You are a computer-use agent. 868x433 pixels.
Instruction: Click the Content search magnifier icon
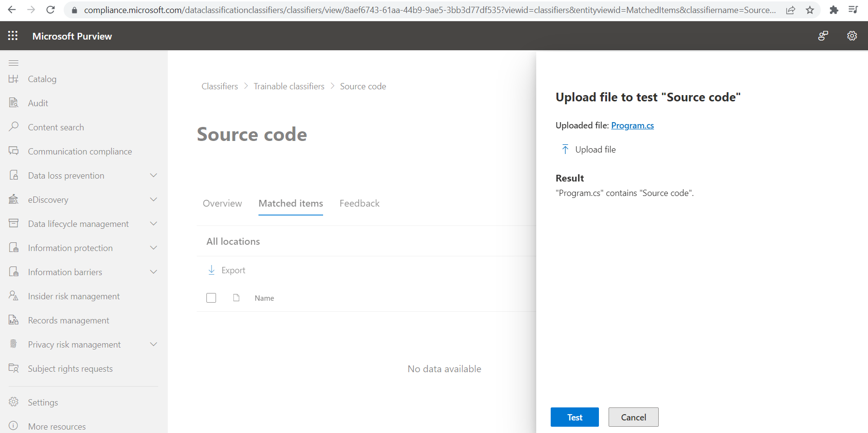coord(14,126)
